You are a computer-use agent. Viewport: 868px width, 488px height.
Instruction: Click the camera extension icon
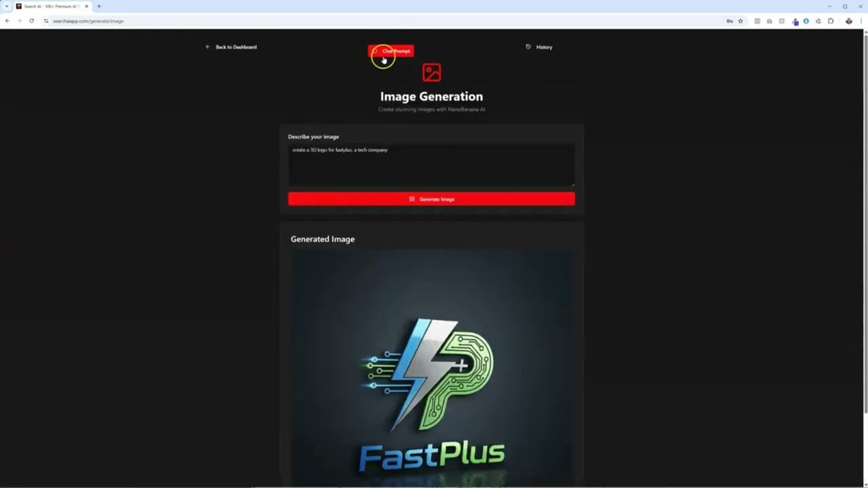coord(770,21)
